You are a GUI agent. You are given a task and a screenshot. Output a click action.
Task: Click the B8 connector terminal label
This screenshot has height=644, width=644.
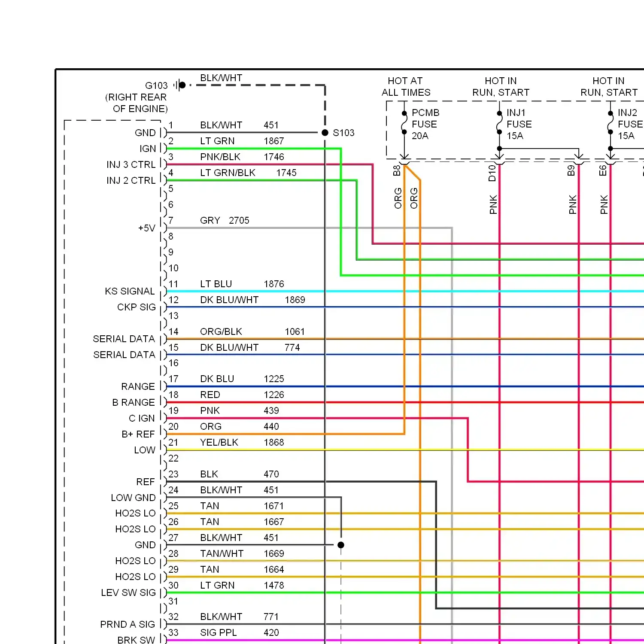(x=397, y=170)
